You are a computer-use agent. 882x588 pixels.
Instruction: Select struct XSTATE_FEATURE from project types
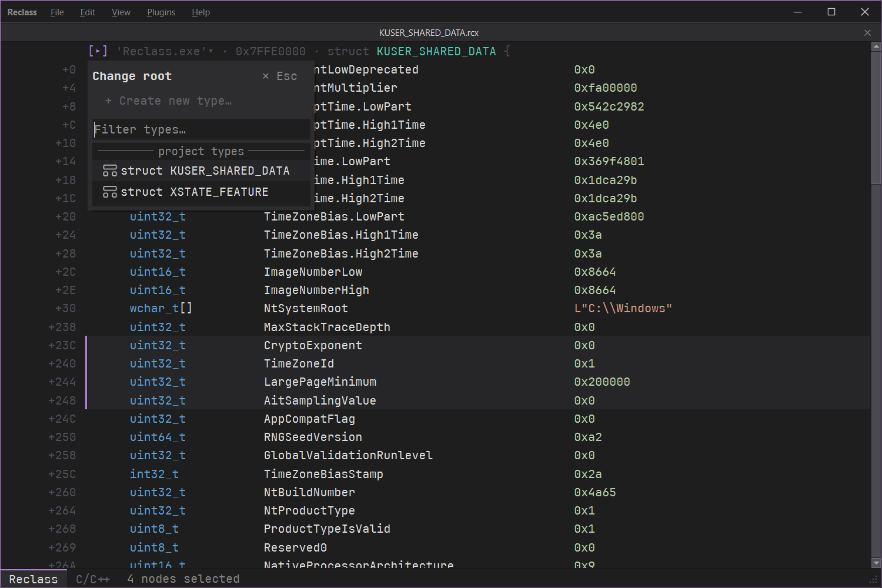pos(201,192)
